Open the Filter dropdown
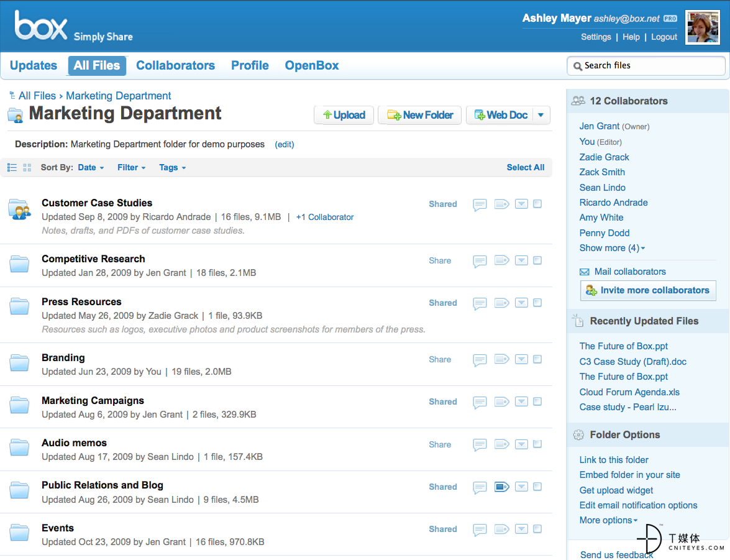The width and height of the screenshot is (730, 560). pyautogui.click(x=131, y=168)
